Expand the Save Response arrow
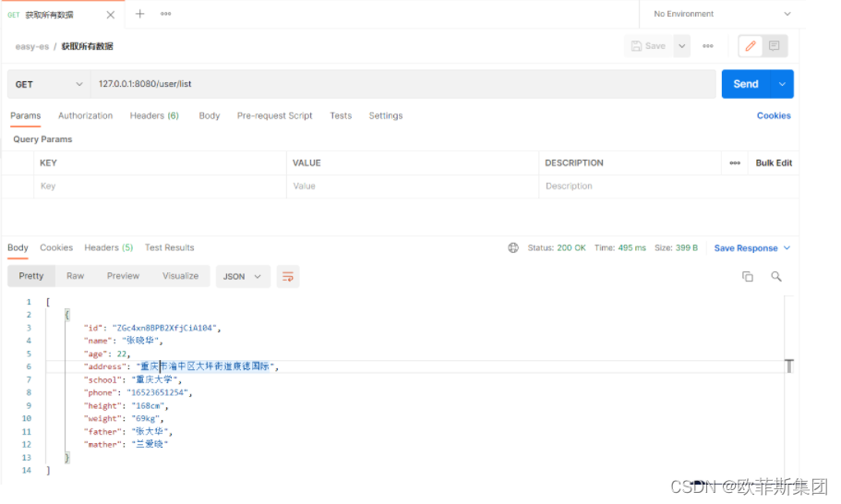The image size is (841, 504). 787,247
